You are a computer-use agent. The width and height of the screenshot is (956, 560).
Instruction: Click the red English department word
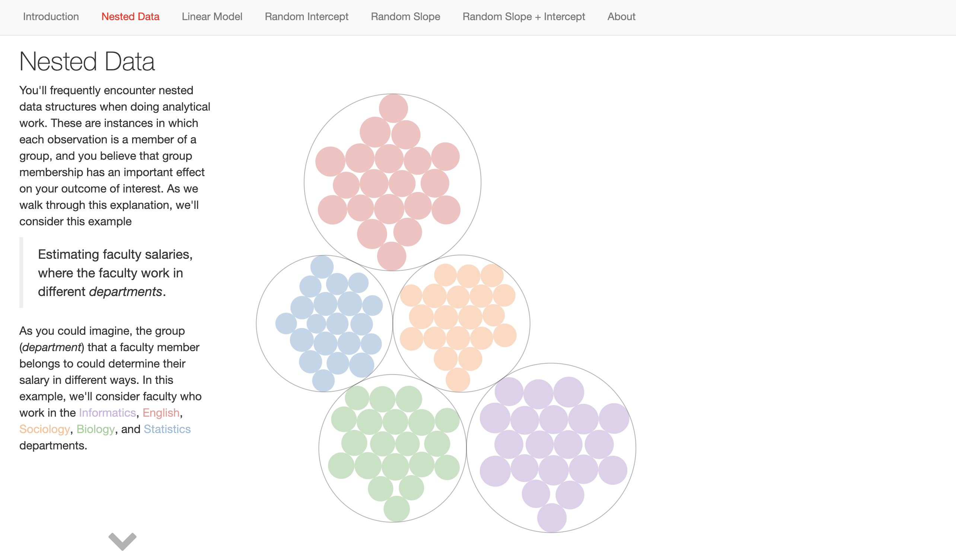point(161,413)
